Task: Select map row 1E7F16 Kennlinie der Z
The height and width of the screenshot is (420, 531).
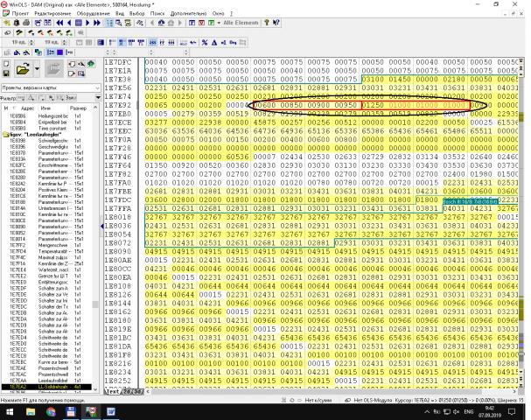Action: pos(46,263)
